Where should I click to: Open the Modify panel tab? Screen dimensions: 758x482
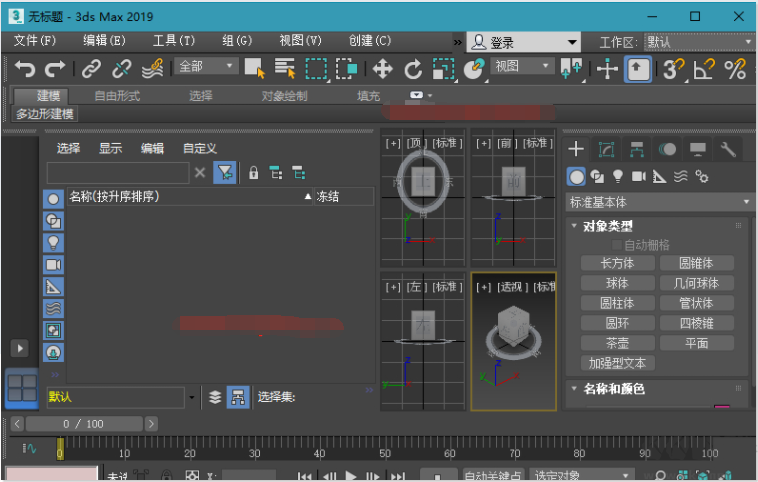coord(606,149)
